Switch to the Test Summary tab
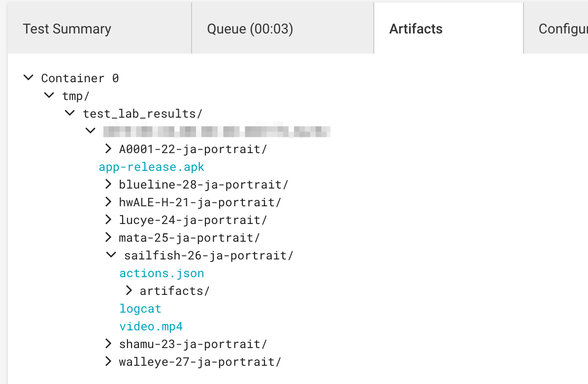This screenshot has width=588, height=384. pyautogui.click(x=67, y=29)
